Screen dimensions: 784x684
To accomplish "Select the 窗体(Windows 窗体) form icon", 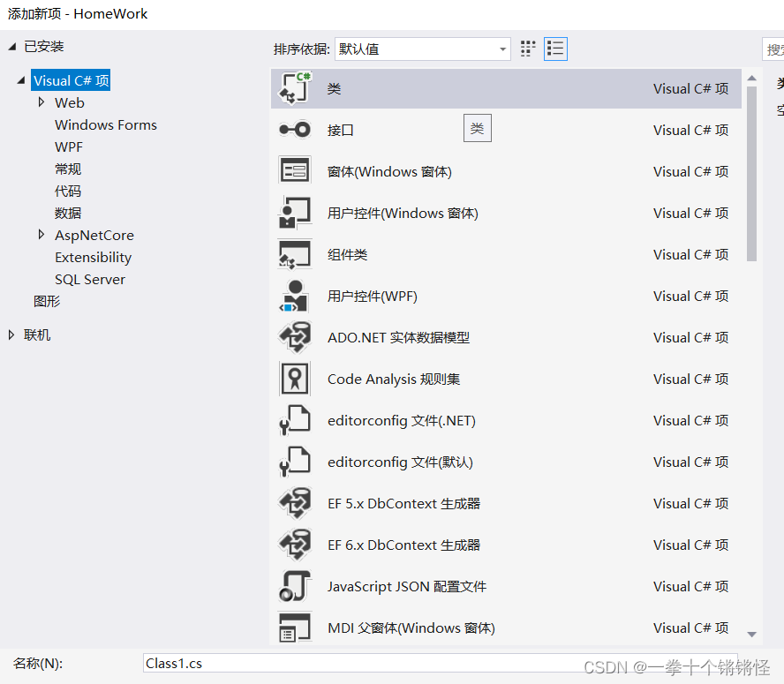I will (295, 171).
